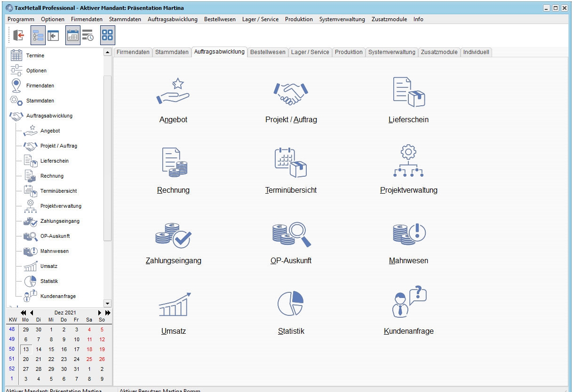Open the Programm menu
Screen dimensions: 573x392
21,19
